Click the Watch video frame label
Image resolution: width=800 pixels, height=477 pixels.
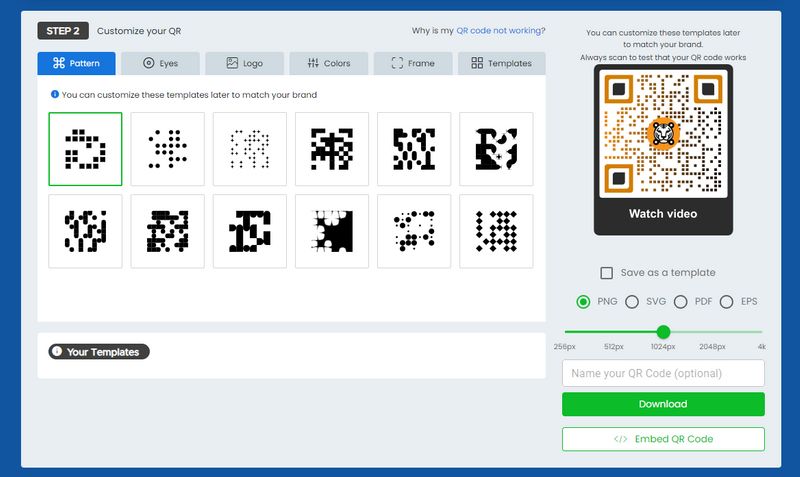pos(663,214)
